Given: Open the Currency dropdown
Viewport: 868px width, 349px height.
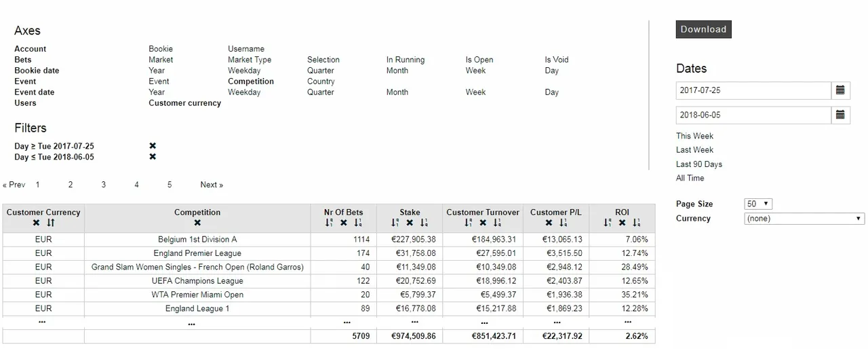Looking at the screenshot, I should pos(804,219).
